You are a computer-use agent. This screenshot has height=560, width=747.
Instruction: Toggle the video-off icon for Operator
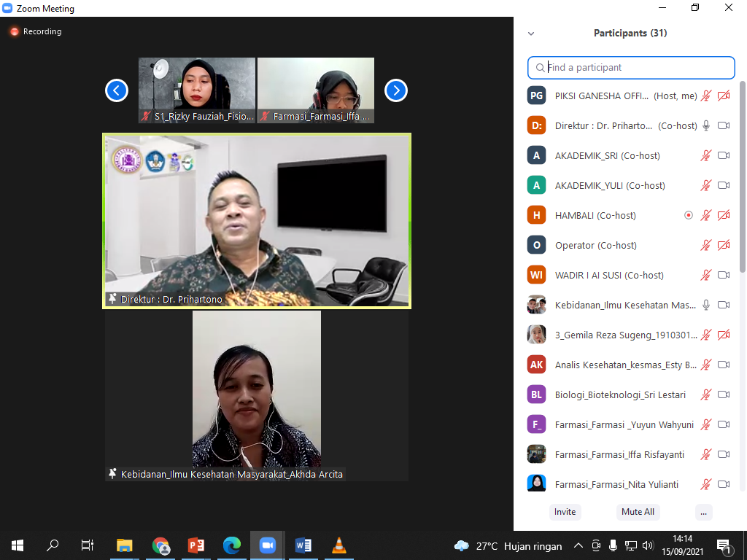(724, 245)
